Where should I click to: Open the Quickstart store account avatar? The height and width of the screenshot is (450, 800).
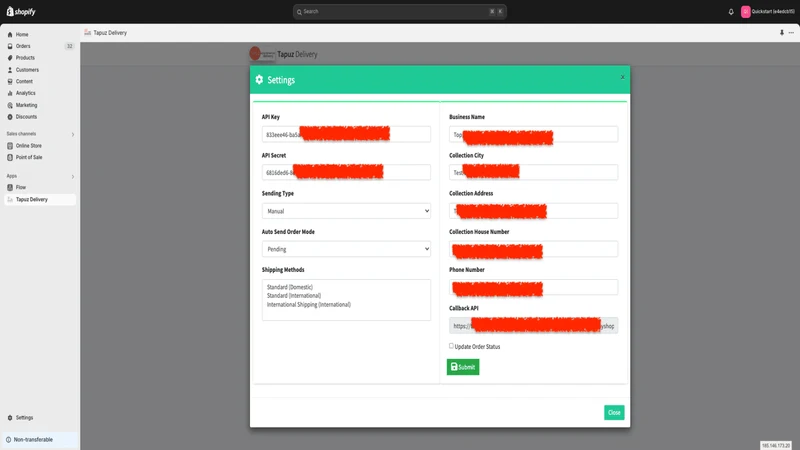tap(745, 12)
